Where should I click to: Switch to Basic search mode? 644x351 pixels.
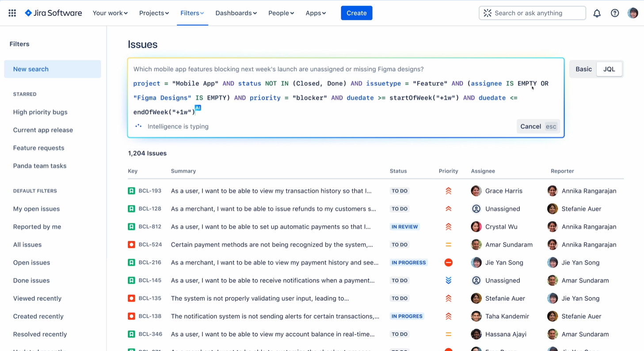(583, 69)
